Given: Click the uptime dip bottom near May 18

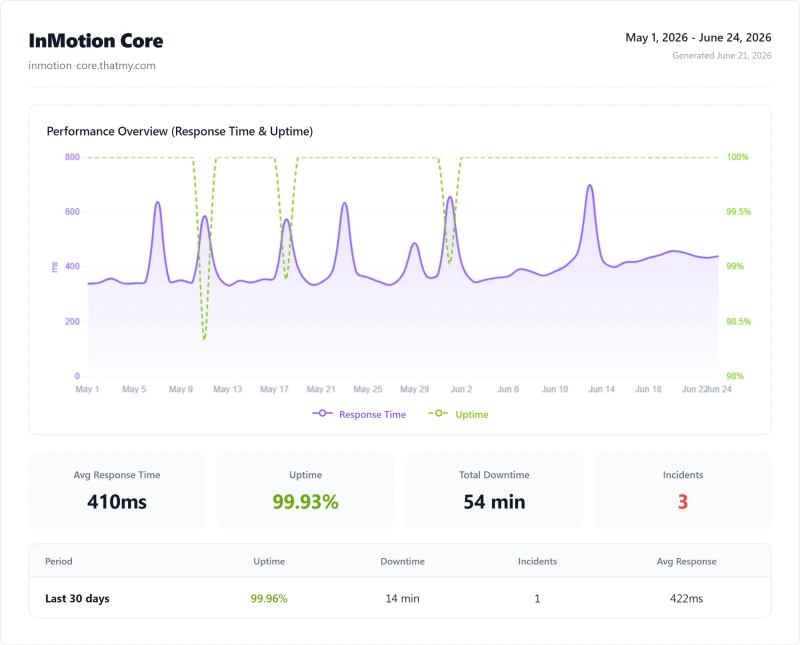Looking at the screenshot, I should point(286,278).
